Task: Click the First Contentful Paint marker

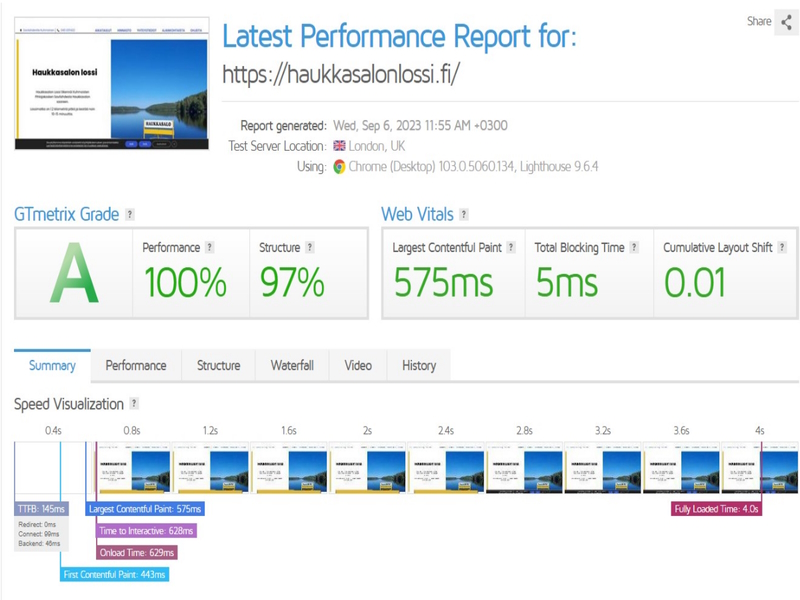Action: click(115, 575)
